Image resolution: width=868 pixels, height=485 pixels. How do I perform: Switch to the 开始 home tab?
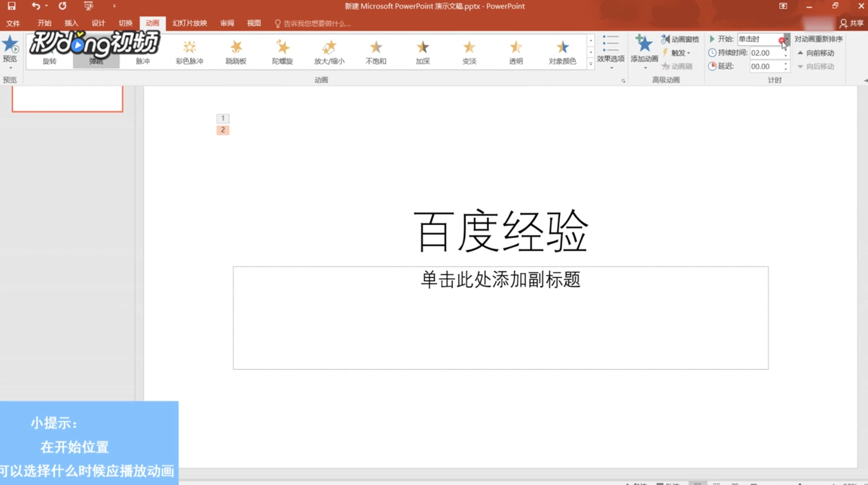pyautogui.click(x=44, y=23)
